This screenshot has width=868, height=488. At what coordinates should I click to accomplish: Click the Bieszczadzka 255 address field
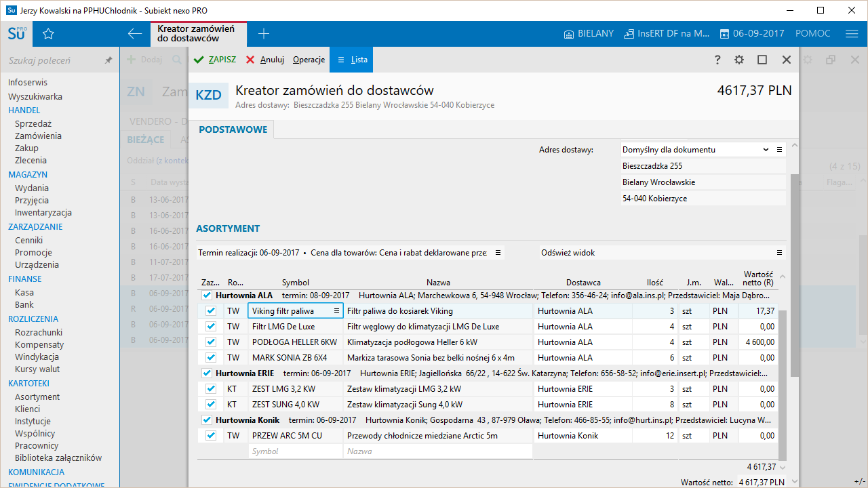(x=703, y=166)
